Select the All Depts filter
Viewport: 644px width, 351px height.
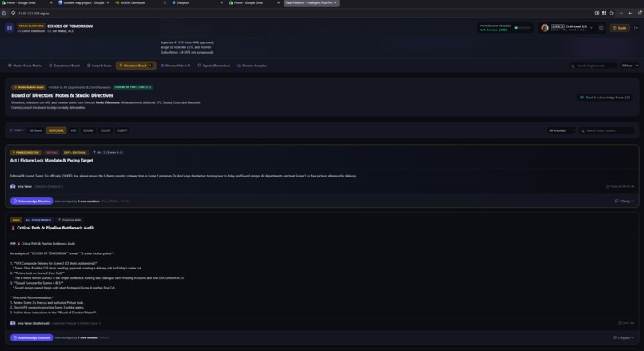pos(35,130)
